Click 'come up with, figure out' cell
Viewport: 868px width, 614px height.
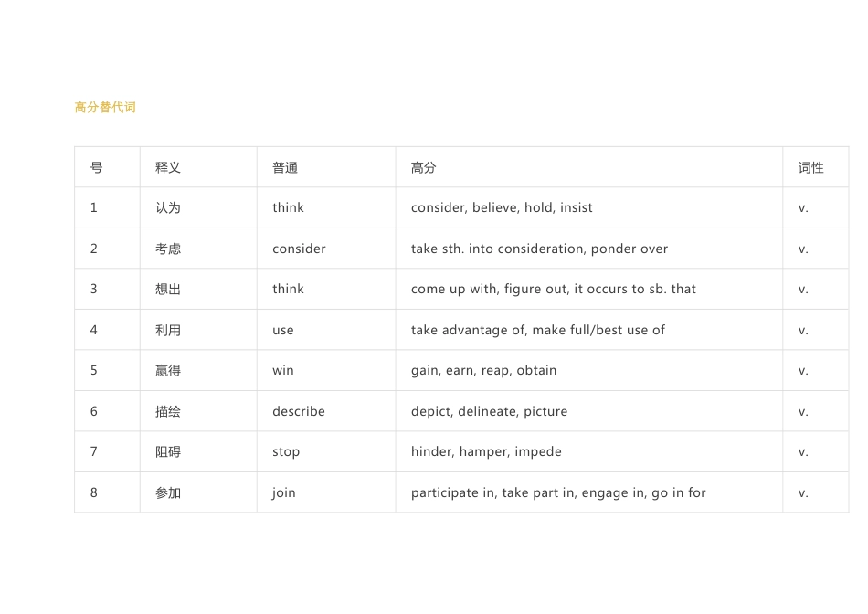coord(553,289)
